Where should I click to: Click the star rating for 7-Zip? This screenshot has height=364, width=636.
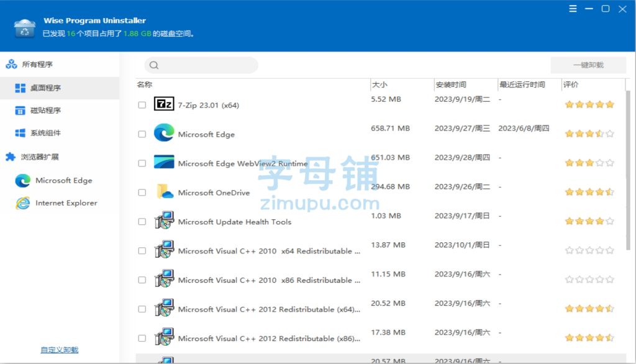click(589, 105)
